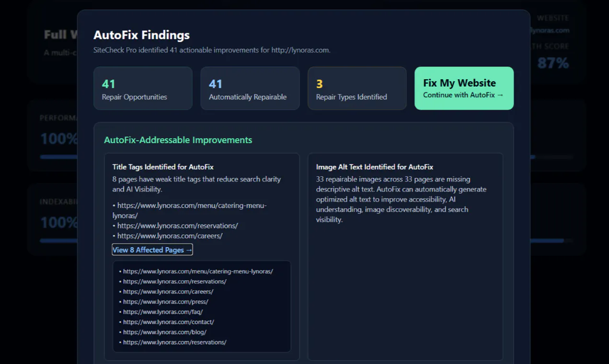Click the 33 repairable images description text
This screenshot has width=609, height=364.
click(x=401, y=199)
